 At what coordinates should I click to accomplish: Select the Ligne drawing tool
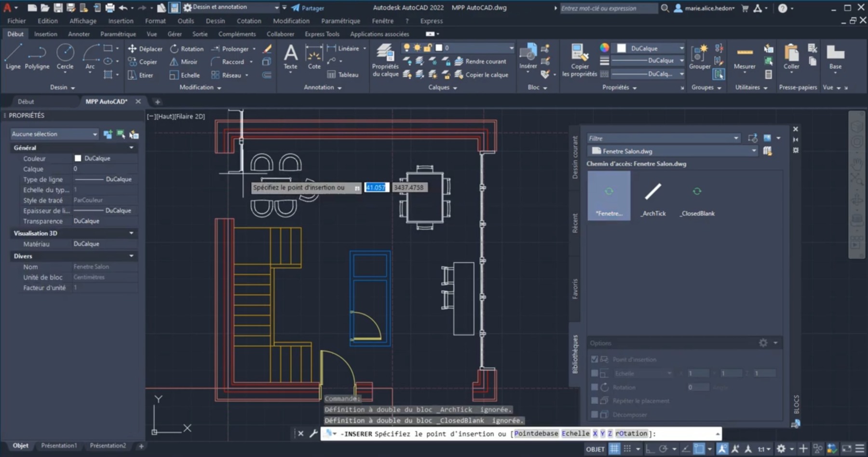click(13, 57)
